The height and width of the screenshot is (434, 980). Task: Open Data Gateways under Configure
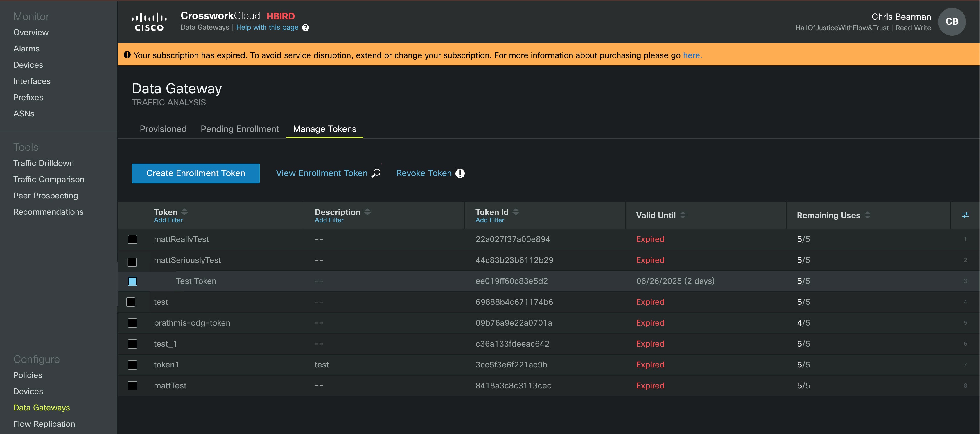[42, 408]
